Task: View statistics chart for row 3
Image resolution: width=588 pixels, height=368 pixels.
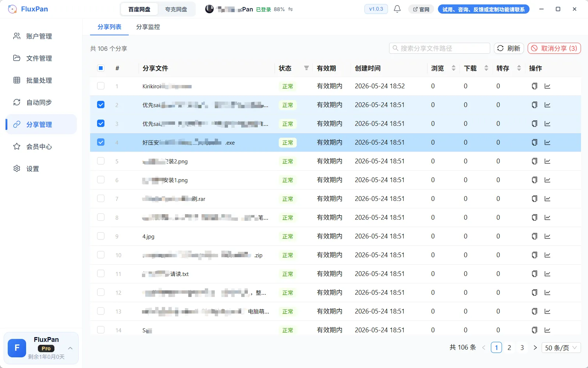Action: (548, 124)
